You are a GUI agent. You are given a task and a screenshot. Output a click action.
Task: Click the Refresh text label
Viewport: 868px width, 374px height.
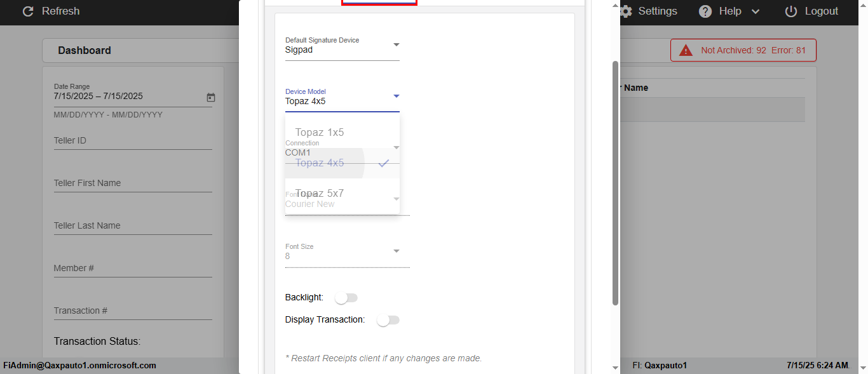pos(61,11)
